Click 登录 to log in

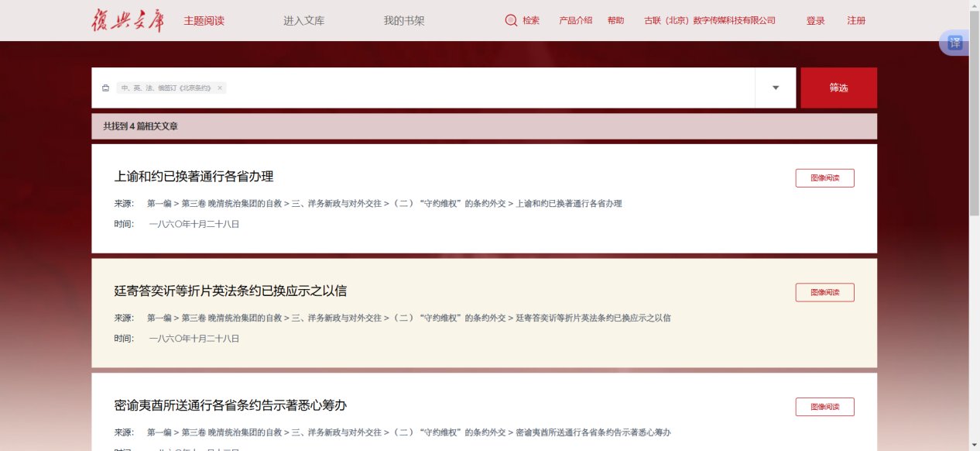(x=815, y=21)
